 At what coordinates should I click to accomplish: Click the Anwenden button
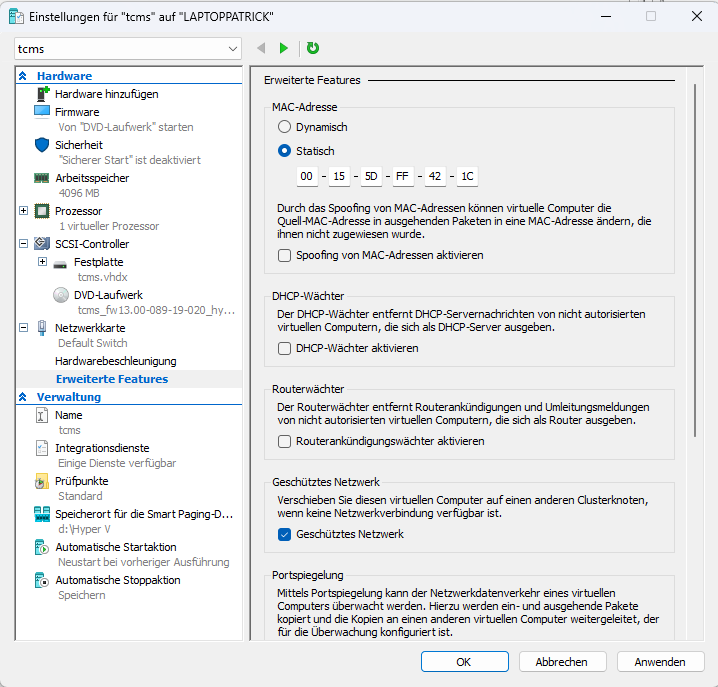pos(660,662)
